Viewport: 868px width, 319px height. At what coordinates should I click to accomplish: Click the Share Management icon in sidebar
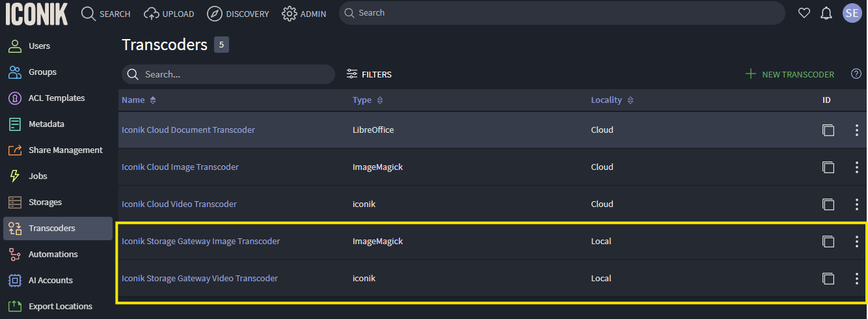tap(15, 150)
